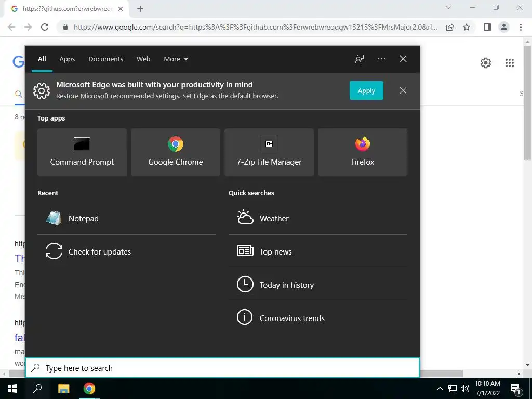Open File Explorer from the taskbar
This screenshot has width=532, height=399.
[63, 389]
